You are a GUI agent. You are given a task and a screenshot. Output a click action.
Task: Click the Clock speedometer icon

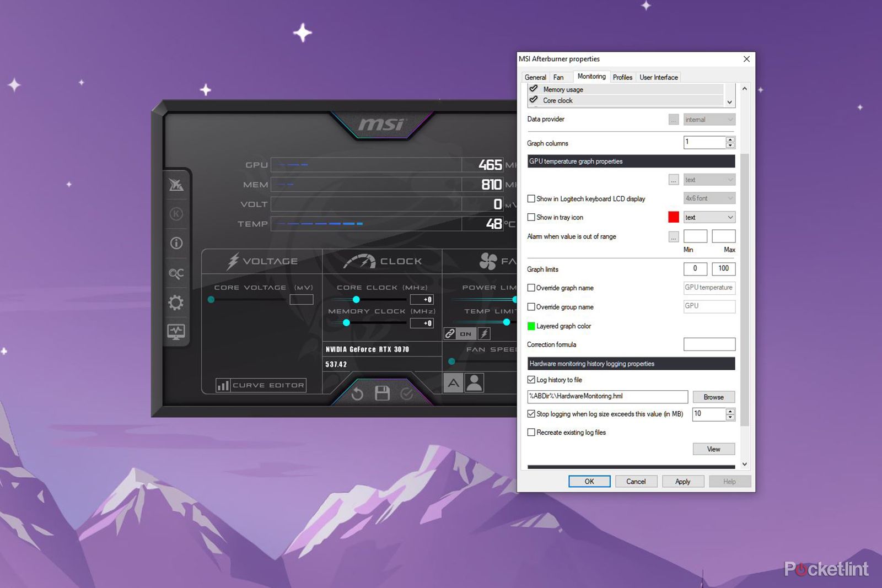point(359,261)
